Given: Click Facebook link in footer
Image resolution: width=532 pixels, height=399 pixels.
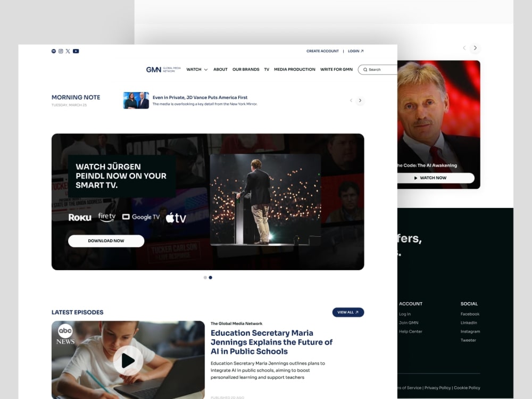Looking at the screenshot, I should [x=470, y=314].
